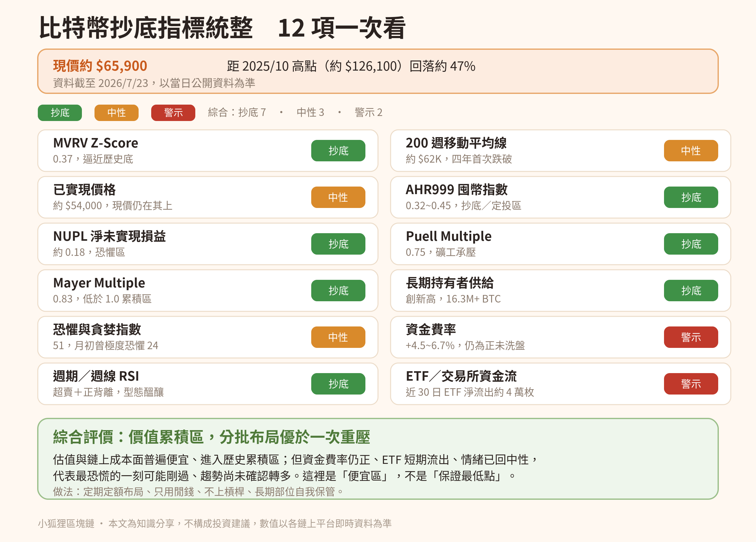This screenshot has height=542, width=756.
Task: Click the text 約 $54,000，現價仍在其上
Action: 113,206
